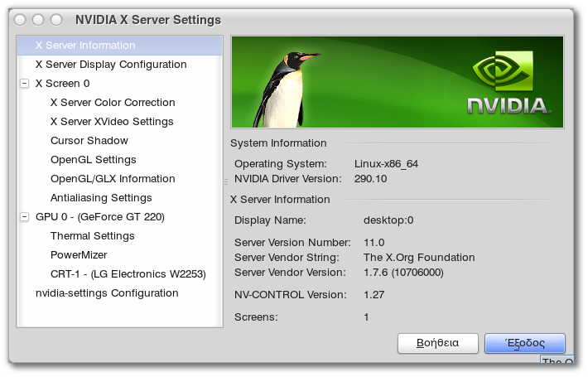Click the third window control button

(x=56, y=20)
